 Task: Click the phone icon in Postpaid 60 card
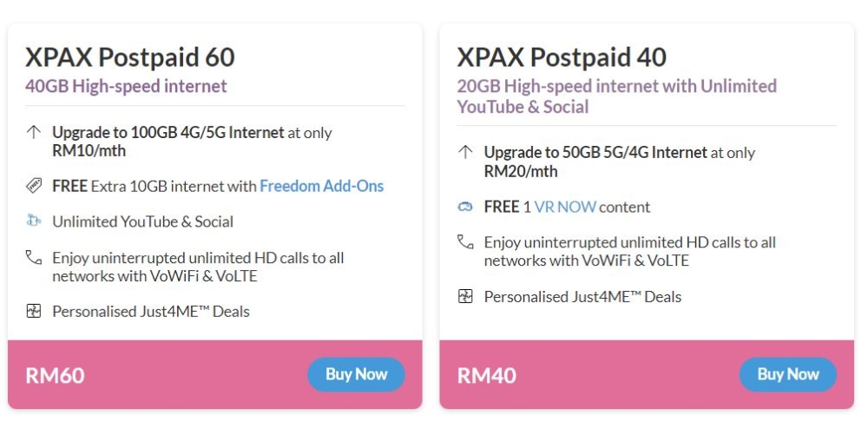click(x=34, y=257)
